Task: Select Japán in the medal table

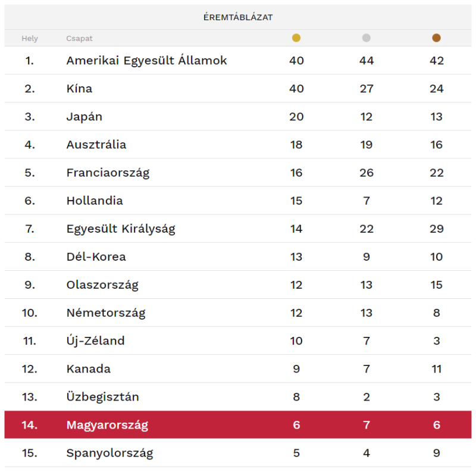Action: point(84,117)
